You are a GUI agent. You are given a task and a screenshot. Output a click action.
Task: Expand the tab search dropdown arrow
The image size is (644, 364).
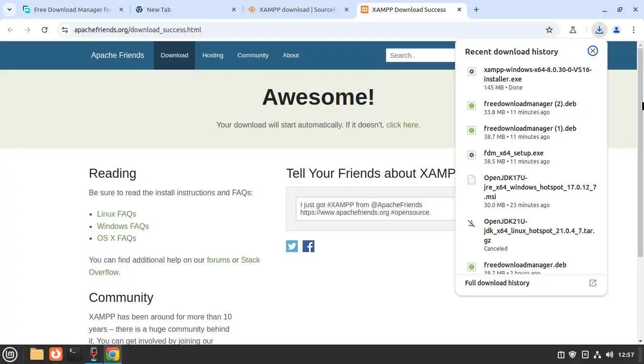9,9
